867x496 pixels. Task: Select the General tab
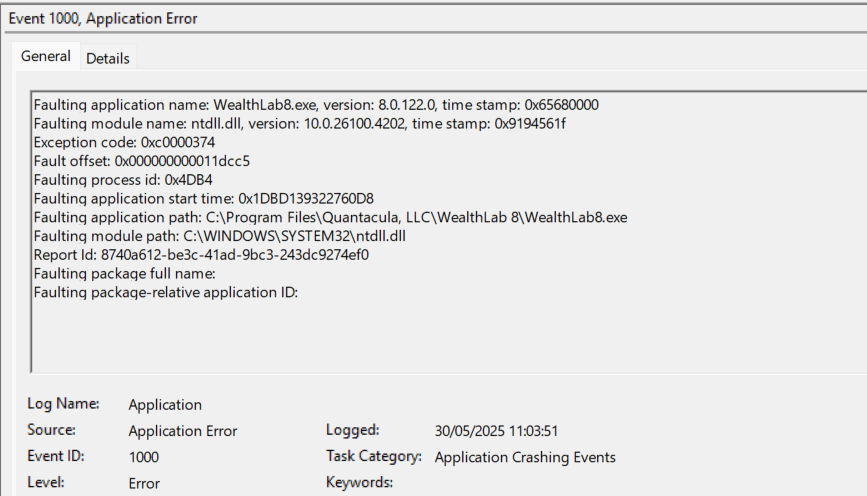46,57
